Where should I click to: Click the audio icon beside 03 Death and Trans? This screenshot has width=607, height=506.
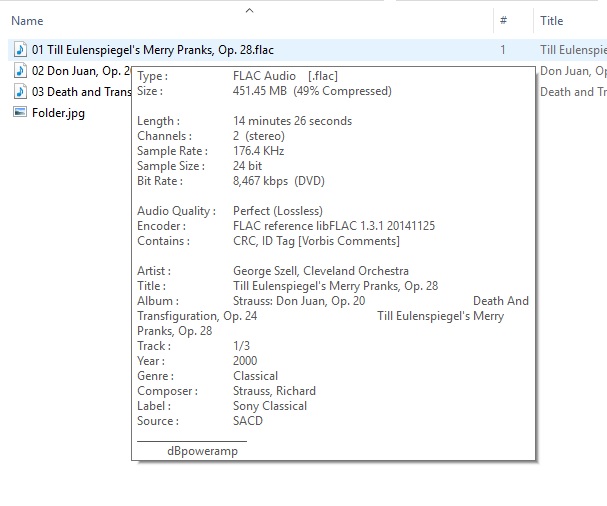click(20, 92)
